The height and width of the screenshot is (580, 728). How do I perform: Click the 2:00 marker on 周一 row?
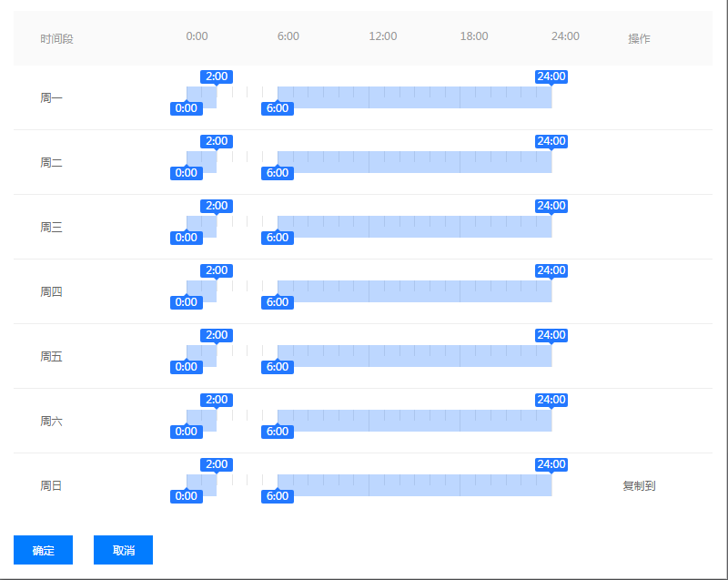click(x=217, y=76)
